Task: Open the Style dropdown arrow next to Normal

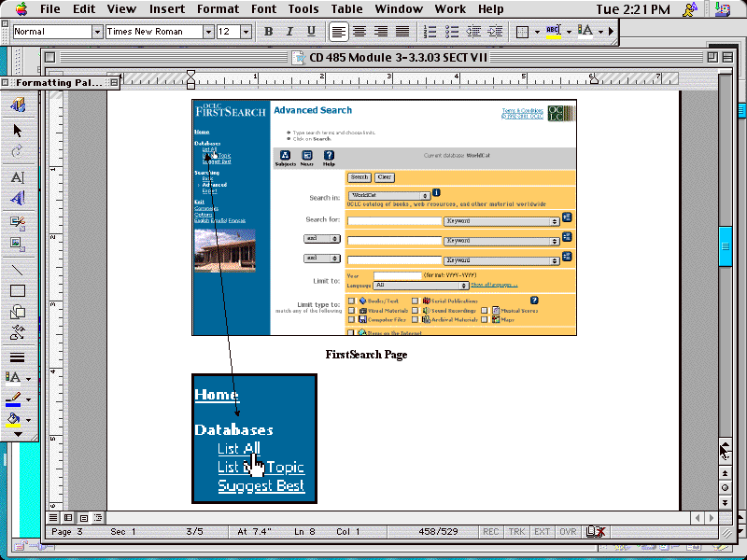Action: click(97, 32)
